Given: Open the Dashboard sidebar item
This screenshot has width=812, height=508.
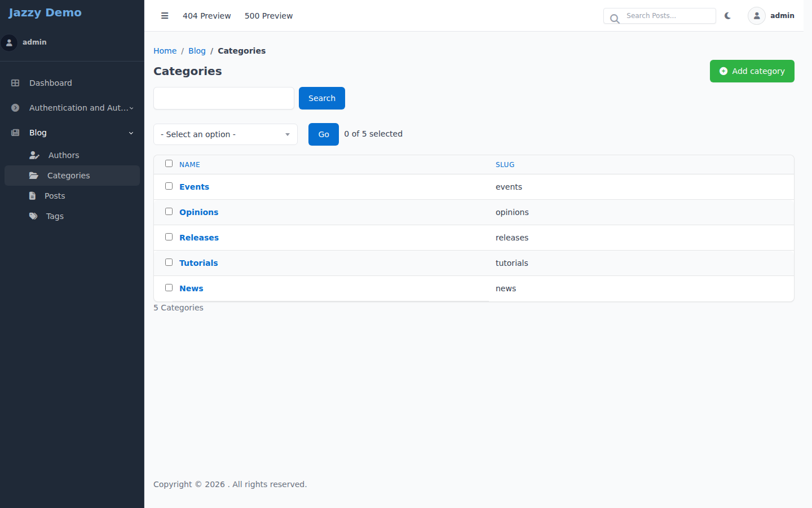Looking at the screenshot, I should tap(72, 83).
